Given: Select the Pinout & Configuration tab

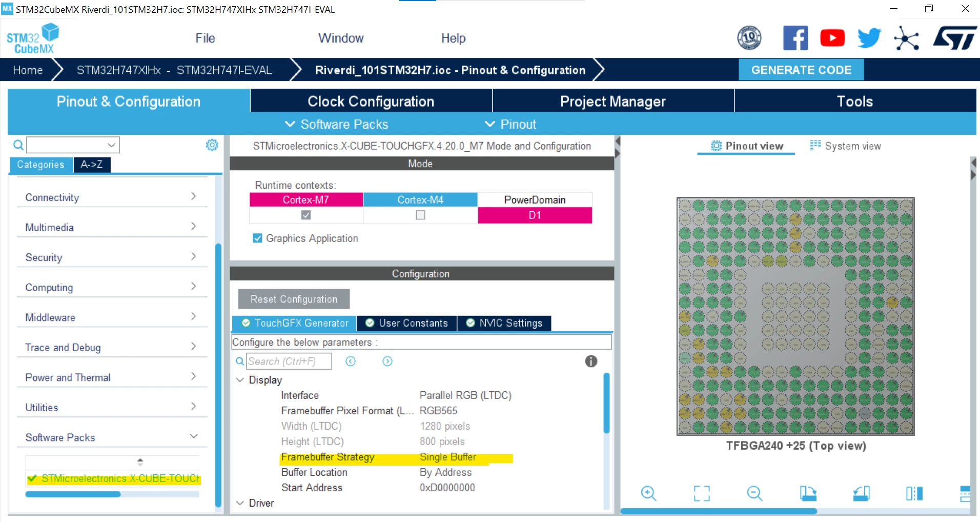Looking at the screenshot, I should tap(129, 101).
